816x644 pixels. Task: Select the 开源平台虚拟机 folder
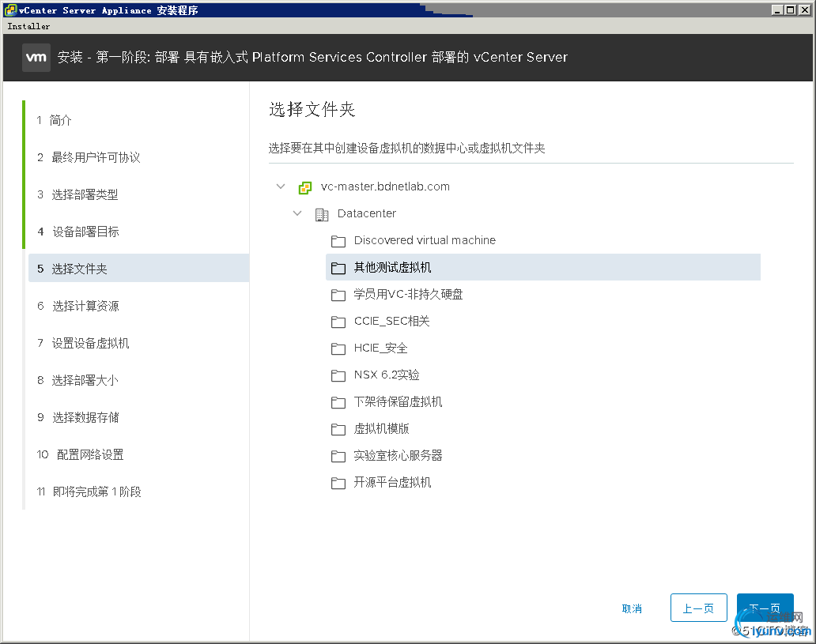[392, 482]
